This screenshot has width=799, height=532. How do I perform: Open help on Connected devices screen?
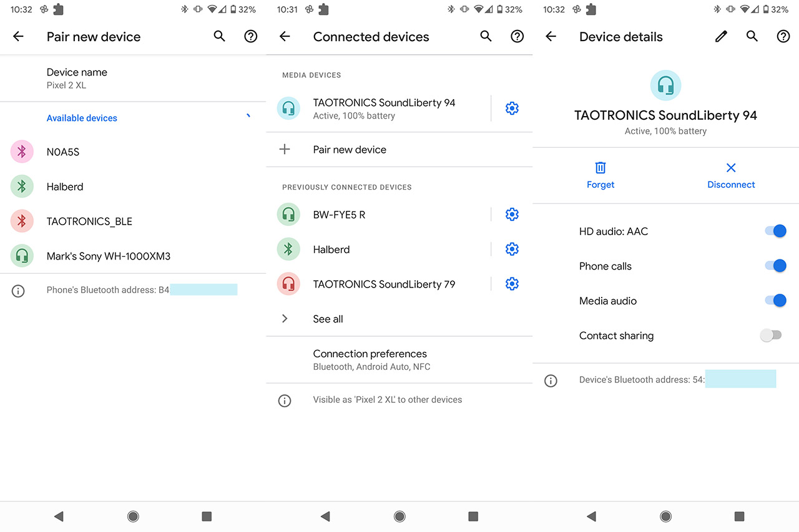[x=517, y=36]
